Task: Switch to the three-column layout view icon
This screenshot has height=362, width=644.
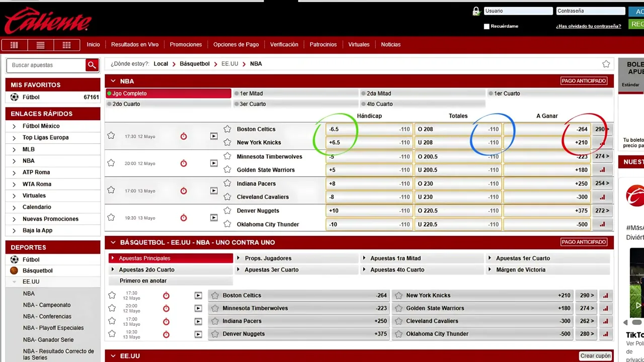Action: click(x=14, y=45)
